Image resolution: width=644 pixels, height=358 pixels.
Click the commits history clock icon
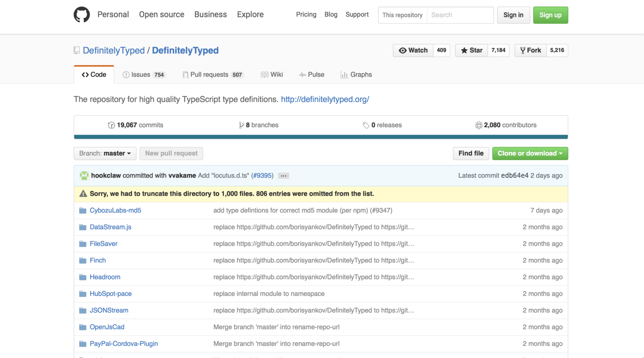coord(111,125)
